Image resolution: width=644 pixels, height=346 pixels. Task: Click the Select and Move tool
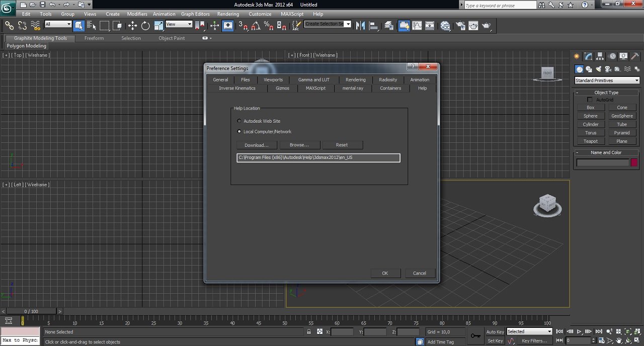click(x=132, y=26)
